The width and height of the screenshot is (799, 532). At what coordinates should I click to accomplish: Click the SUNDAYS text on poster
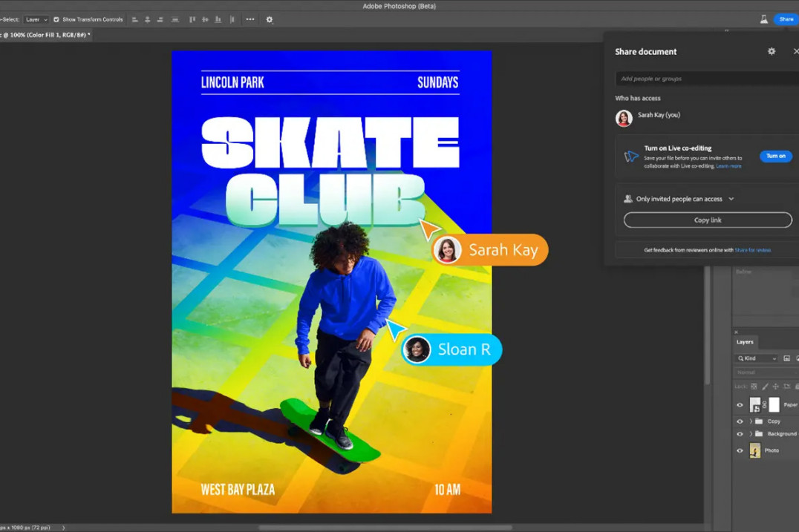pos(437,82)
